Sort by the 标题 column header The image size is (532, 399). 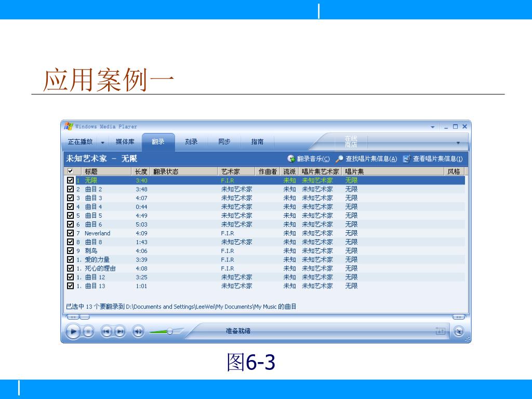pyautogui.click(x=106, y=171)
